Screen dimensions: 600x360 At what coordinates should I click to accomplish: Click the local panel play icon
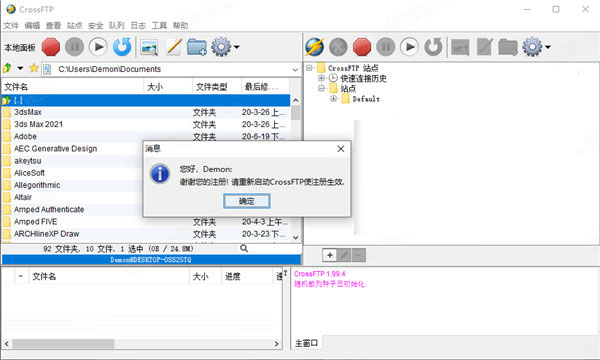98,47
